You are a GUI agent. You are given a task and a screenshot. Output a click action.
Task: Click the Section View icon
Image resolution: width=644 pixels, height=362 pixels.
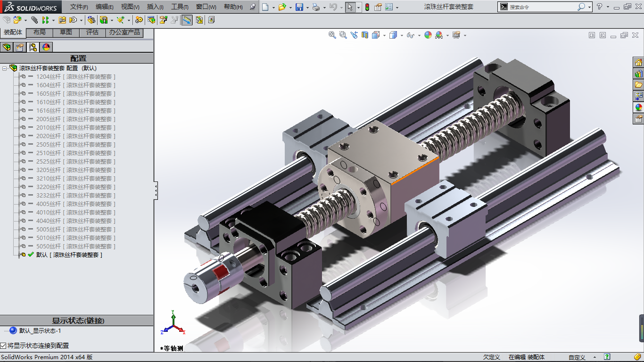click(364, 35)
